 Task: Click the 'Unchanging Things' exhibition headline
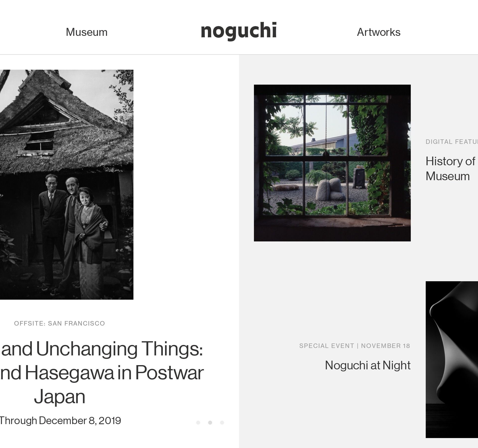tap(102, 348)
